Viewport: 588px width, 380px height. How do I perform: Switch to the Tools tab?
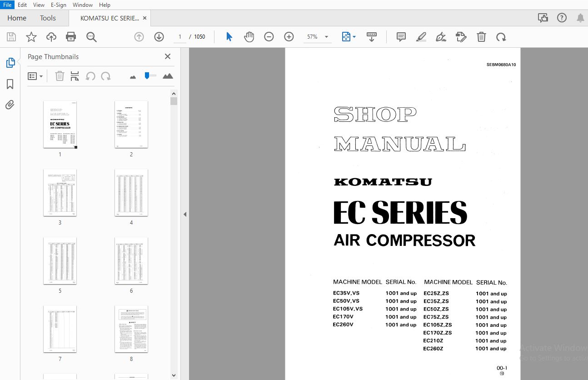pos(48,18)
